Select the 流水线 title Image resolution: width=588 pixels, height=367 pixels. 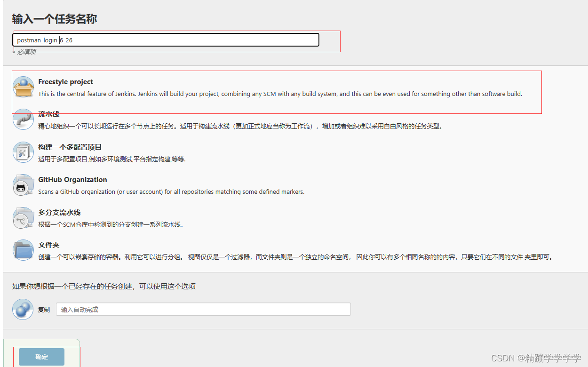(48, 114)
